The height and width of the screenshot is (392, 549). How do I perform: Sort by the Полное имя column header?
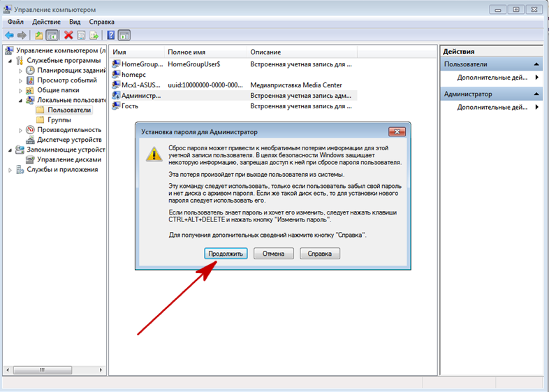point(205,52)
